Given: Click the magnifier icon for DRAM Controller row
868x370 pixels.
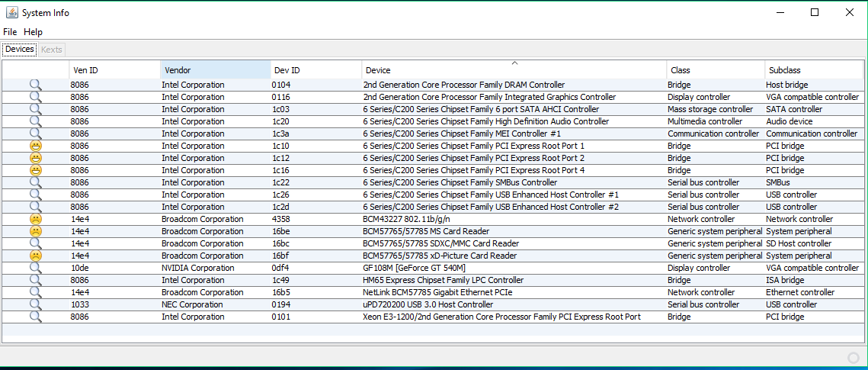Looking at the screenshot, I should [35, 85].
